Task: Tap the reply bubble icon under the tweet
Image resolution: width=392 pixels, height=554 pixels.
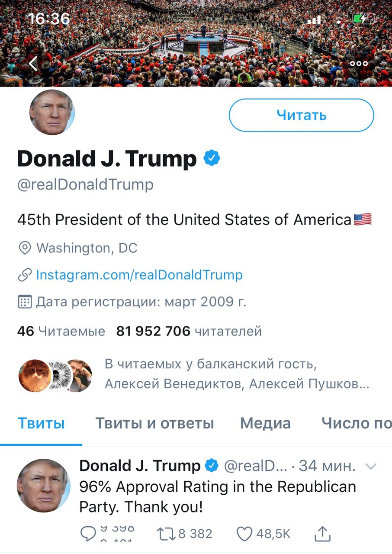Action: [x=88, y=534]
